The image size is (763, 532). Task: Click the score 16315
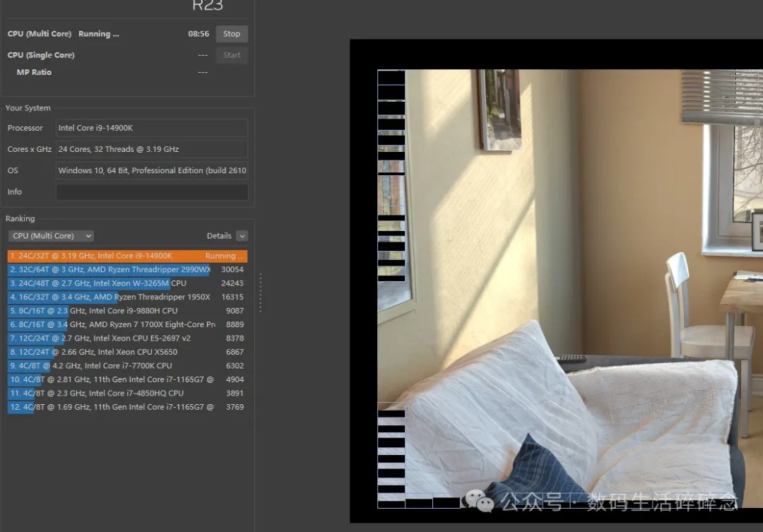[x=232, y=297]
